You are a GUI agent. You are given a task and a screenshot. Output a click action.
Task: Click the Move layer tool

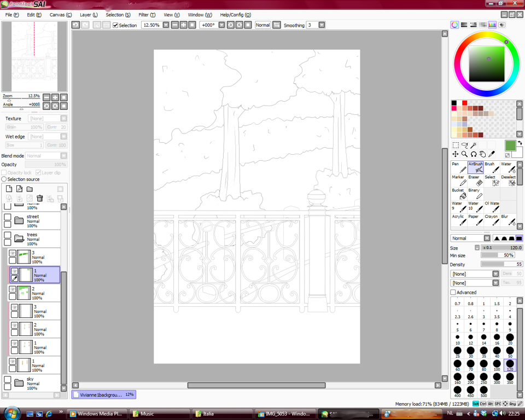[x=456, y=154]
